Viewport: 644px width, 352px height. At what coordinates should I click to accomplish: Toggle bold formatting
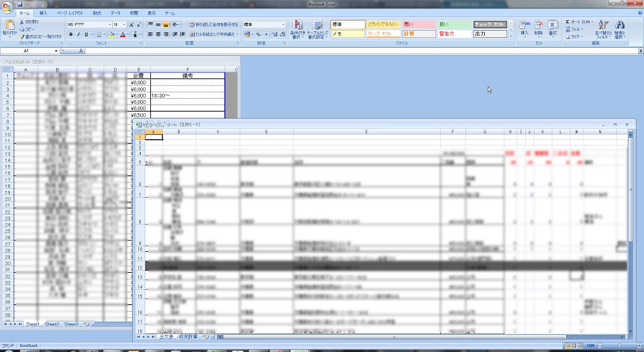(x=70, y=35)
